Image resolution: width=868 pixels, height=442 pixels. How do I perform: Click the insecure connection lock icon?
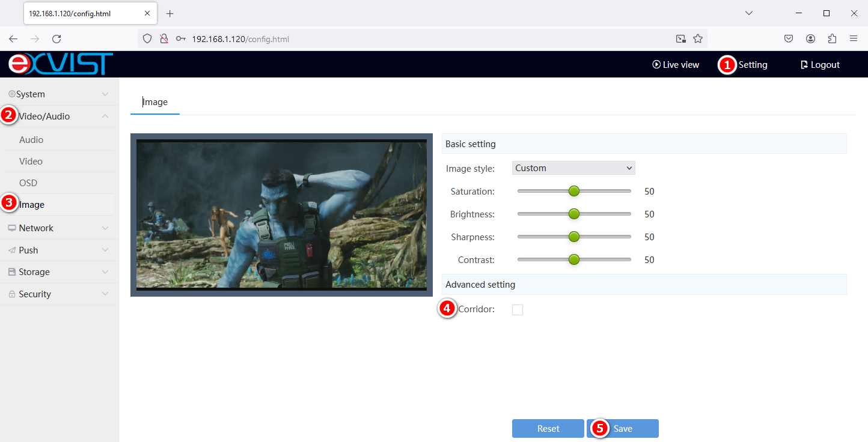click(x=164, y=39)
